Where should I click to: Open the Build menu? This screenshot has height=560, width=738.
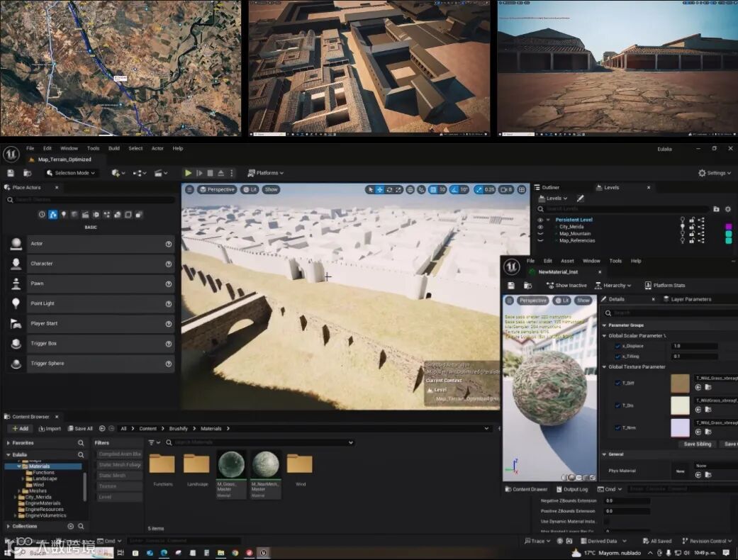(113, 148)
